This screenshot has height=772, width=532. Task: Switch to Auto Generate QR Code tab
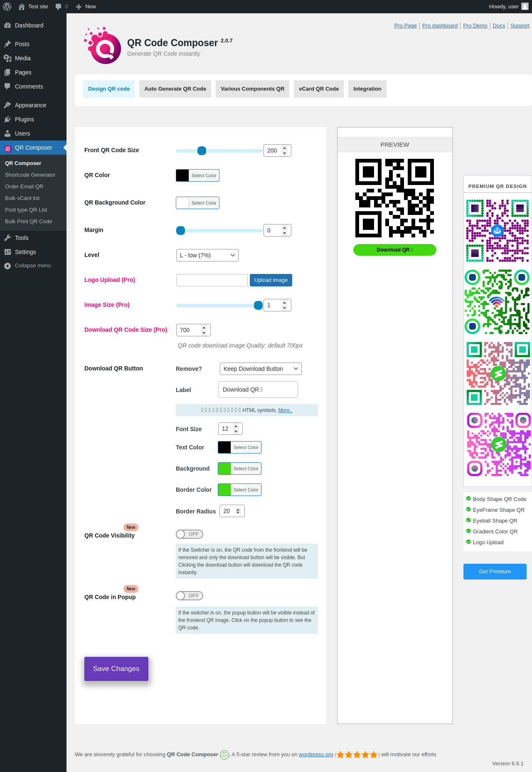click(x=175, y=89)
